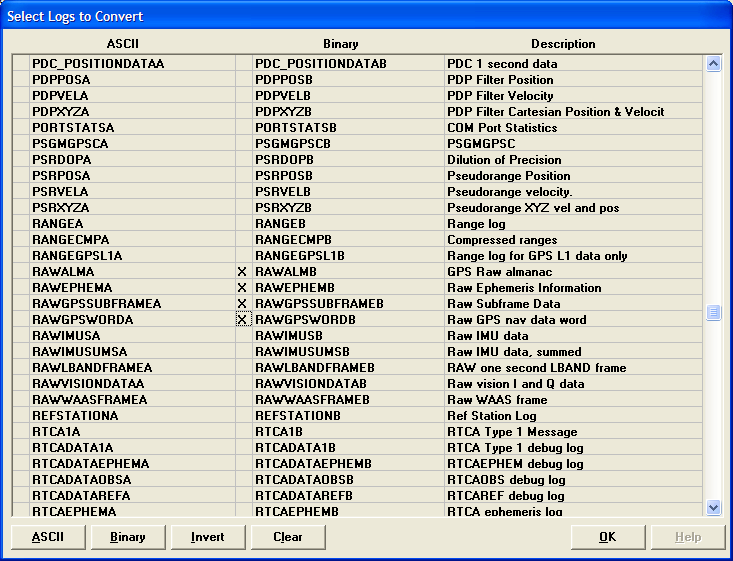Screen dimensions: 733x561
Task: Confirm the selection with OK
Action: (x=607, y=537)
